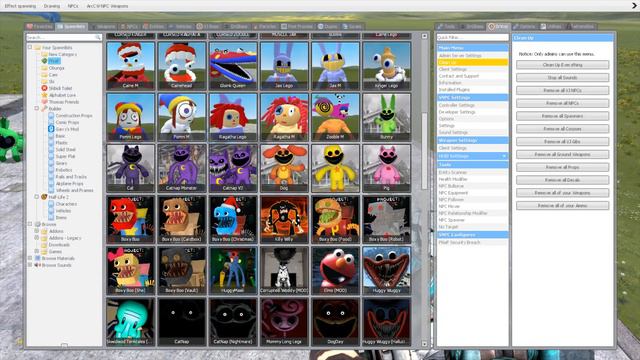Collapse the Browse tree node
Screen dimensions: 640x360
point(30,224)
